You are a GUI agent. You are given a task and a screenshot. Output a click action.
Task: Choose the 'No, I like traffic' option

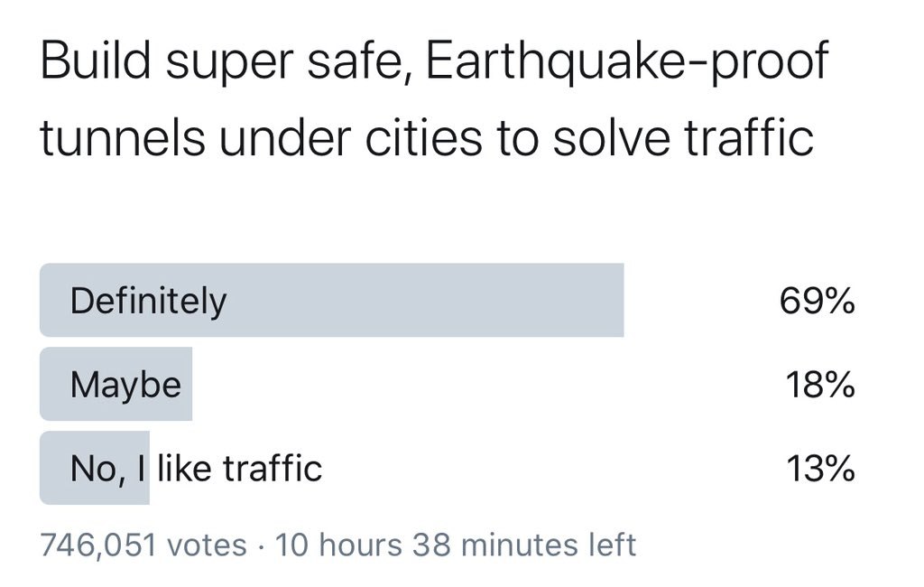[448, 468]
